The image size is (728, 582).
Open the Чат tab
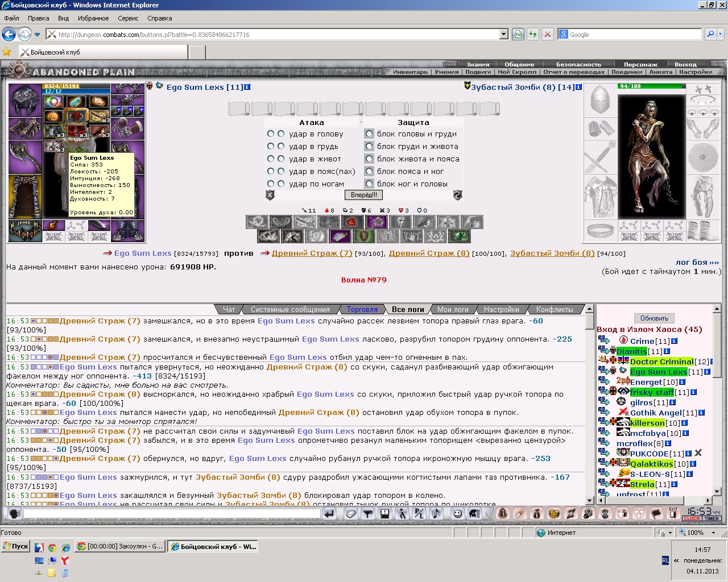coord(229,309)
